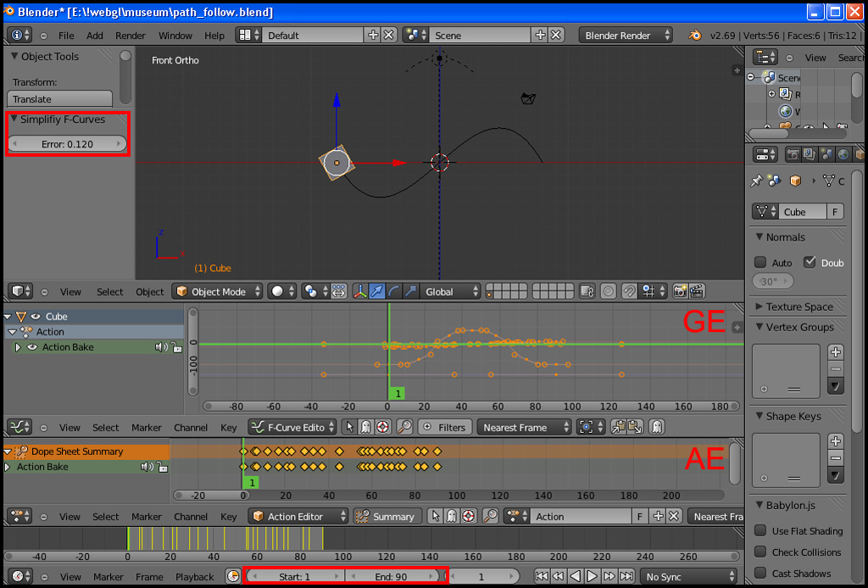
Task: Click the Translate button
Action: point(60,99)
